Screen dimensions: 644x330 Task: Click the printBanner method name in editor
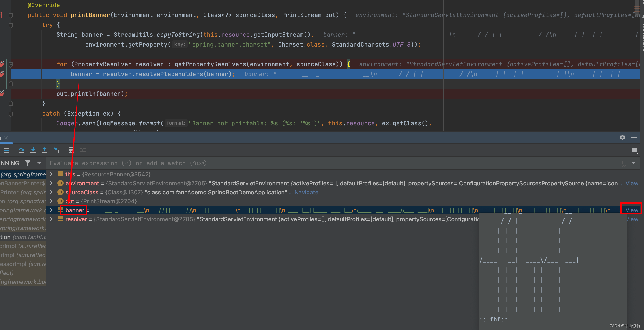click(x=90, y=15)
